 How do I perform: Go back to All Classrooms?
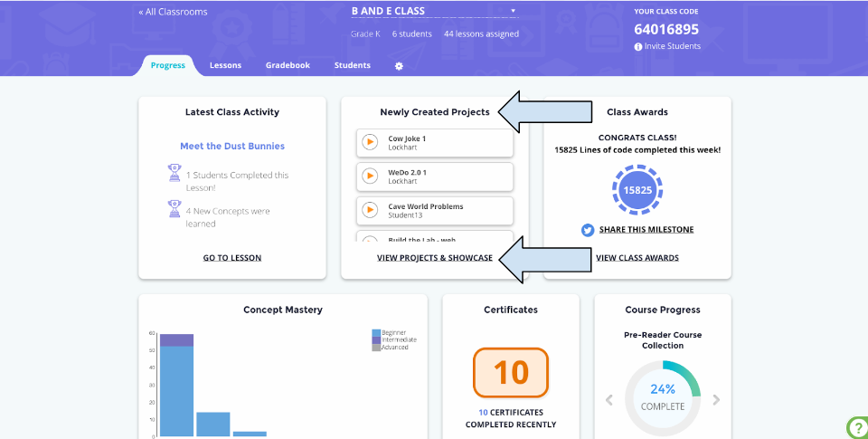click(x=173, y=12)
